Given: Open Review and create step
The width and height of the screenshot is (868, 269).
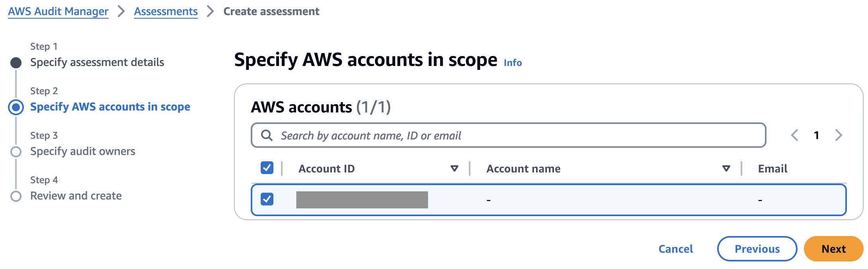Looking at the screenshot, I should pyautogui.click(x=76, y=195).
